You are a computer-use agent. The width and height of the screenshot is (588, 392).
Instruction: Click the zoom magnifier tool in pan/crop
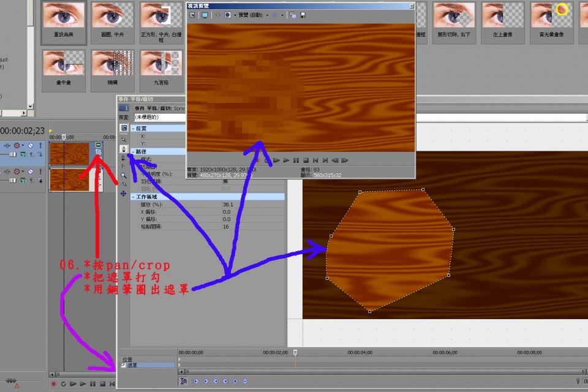pos(124,175)
